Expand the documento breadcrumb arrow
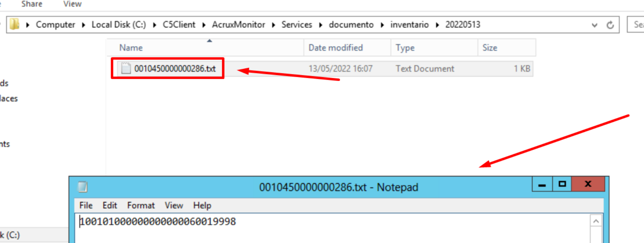The height and width of the screenshot is (243, 644). point(382,25)
